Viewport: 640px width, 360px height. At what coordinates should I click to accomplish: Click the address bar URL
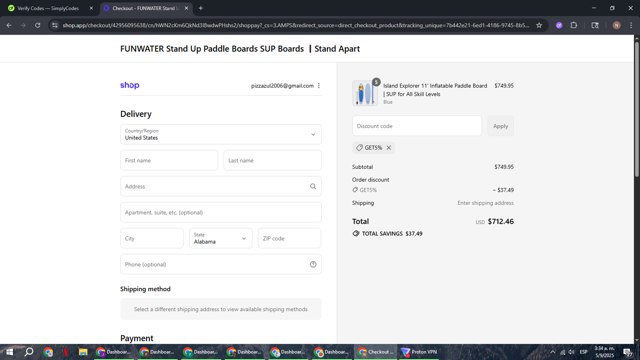pyautogui.click(x=296, y=25)
